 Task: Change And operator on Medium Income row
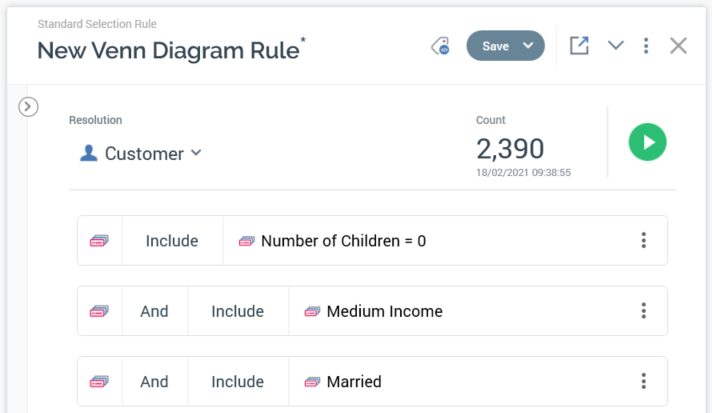pyautogui.click(x=154, y=311)
